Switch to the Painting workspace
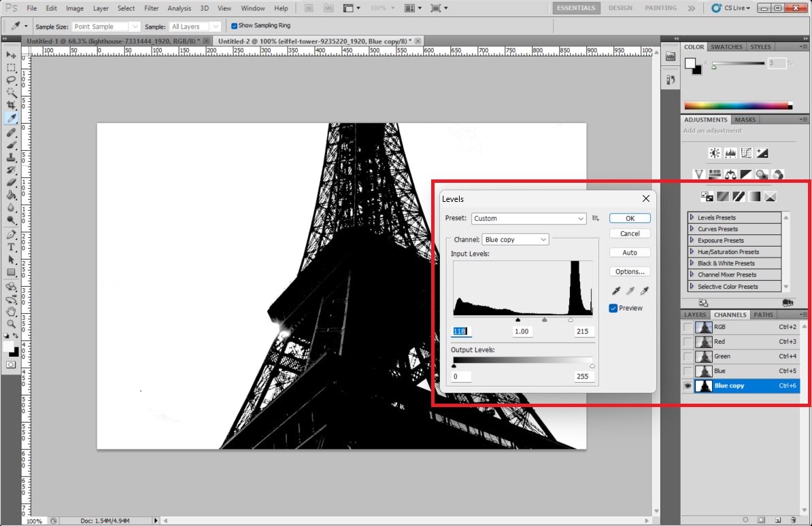 point(660,8)
